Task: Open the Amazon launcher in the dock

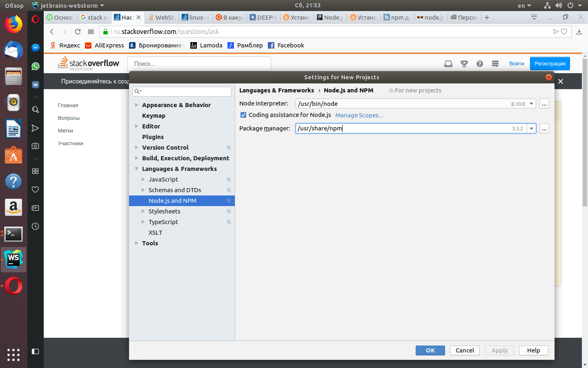Action: (x=13, y=208)
